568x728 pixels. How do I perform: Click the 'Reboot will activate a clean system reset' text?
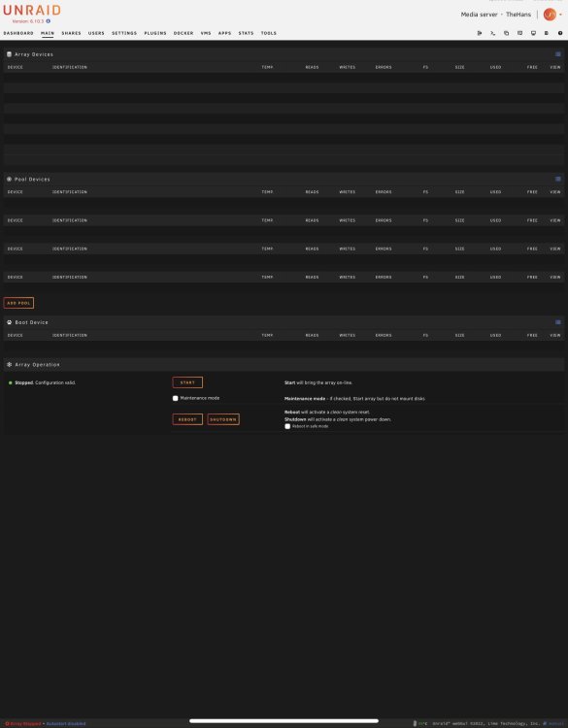(327, 413)
